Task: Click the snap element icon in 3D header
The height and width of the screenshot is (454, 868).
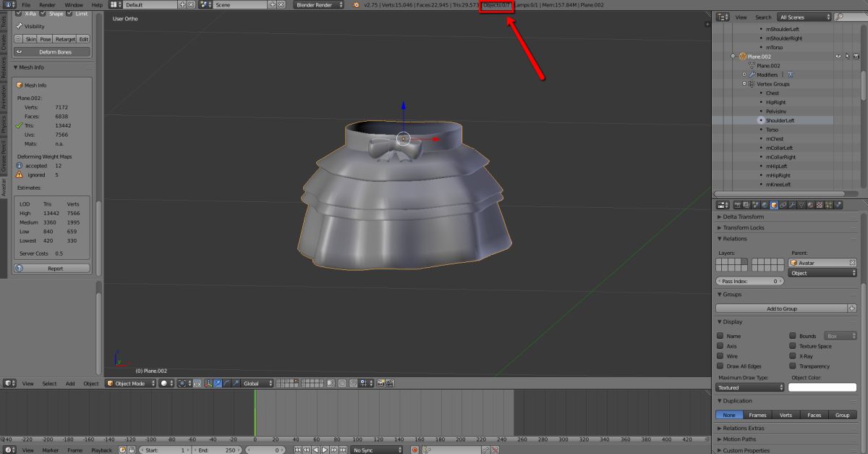Action: point(365,383)
